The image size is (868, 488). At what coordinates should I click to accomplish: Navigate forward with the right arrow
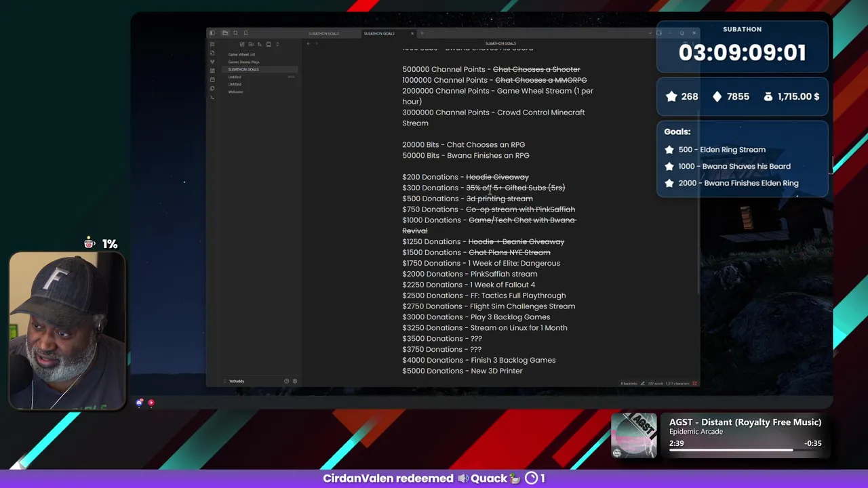(x=317, y=43)
